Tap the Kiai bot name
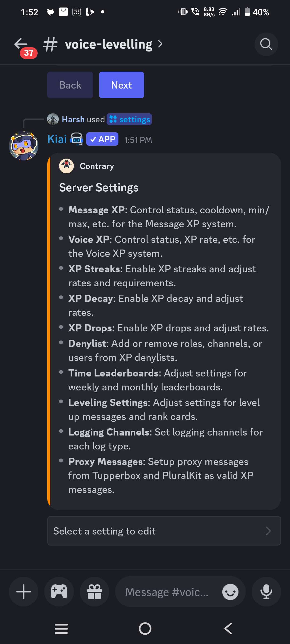The height and width of the screenshot is (644, 290). pyautogui.click(x=57, y=139)
